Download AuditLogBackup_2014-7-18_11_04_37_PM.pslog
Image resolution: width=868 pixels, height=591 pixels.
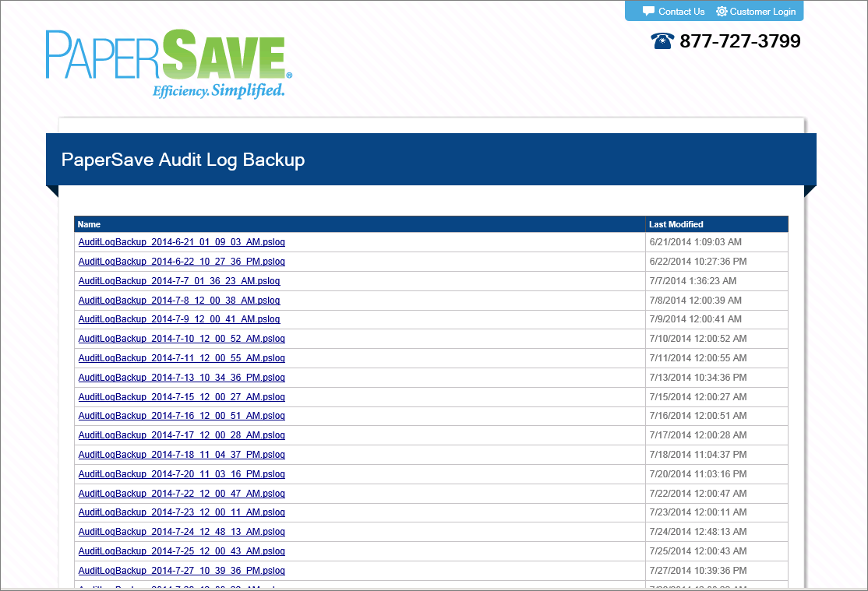pyautogui.click(x=182, y=454)
